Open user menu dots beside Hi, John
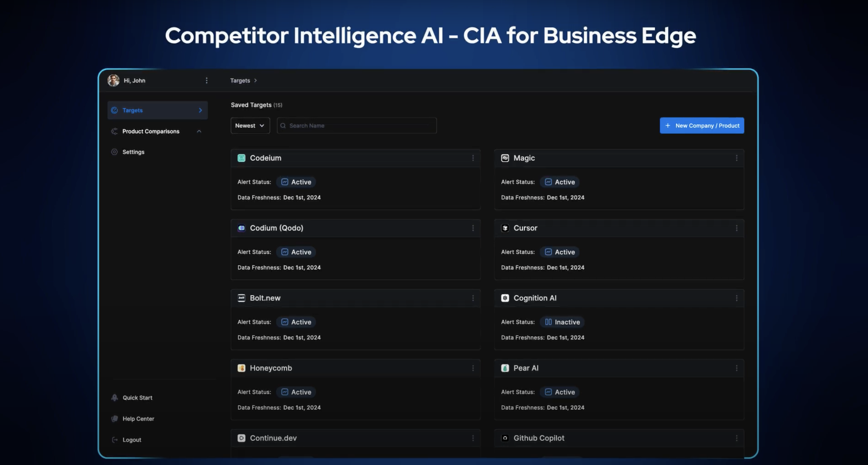This screenshot has width=868, height=465. (206, 81)
